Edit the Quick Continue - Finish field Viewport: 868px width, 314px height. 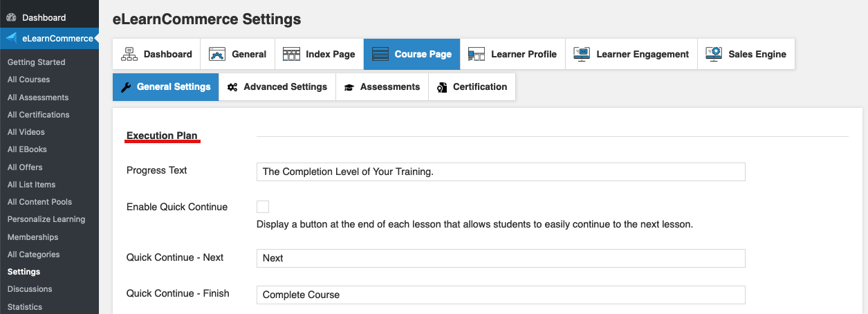click(x=501, y=295)
